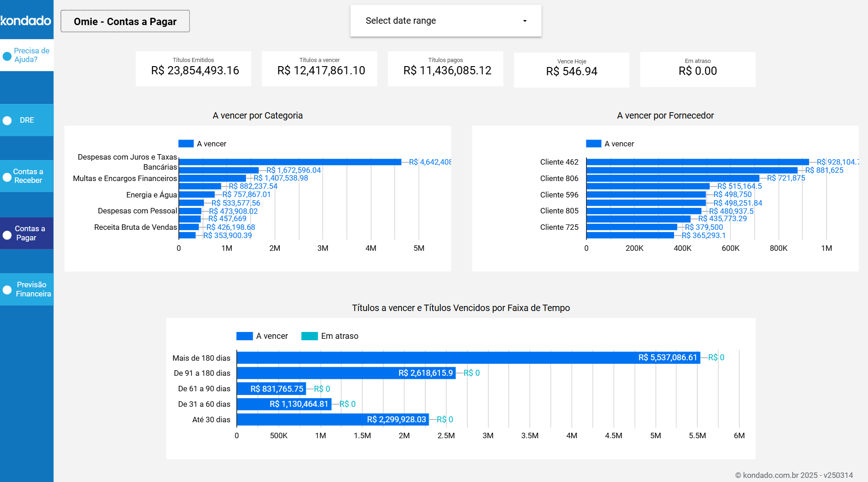The width and height of the screenshot is (868, 482).
Task: Open the Select date range dropdown
Action: tap(445, 21)
